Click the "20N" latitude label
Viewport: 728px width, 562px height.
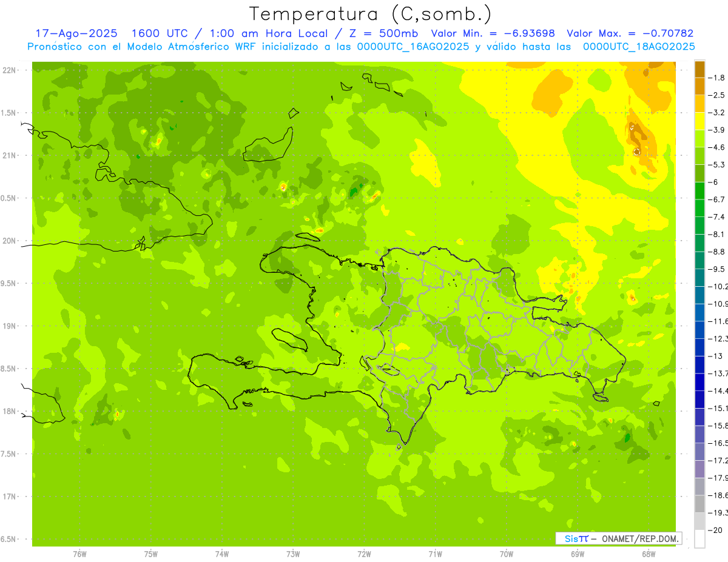[x=8, y=241]
